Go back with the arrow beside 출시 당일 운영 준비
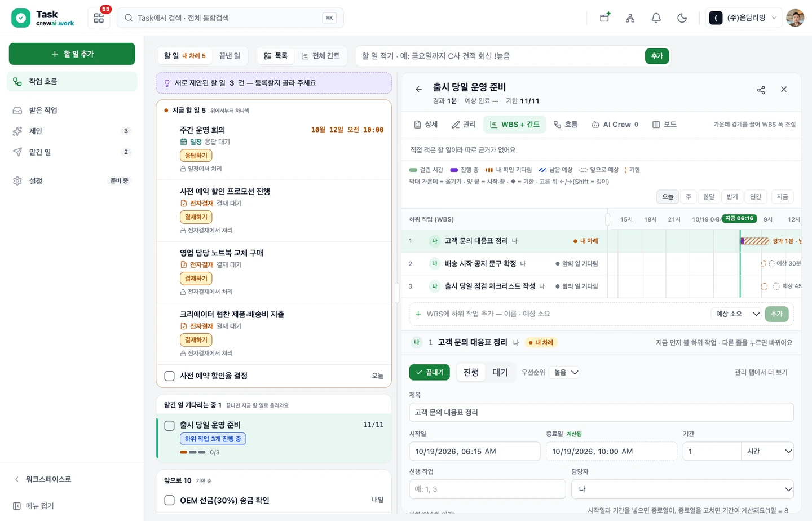Viewport: 812px width, 521px height. coord(418,89)
